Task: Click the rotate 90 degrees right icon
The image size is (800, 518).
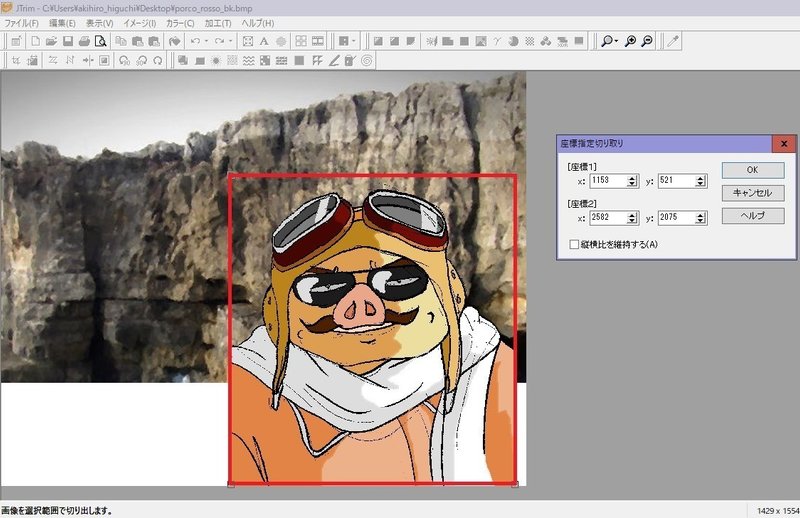Action: (x=141, y=61)
